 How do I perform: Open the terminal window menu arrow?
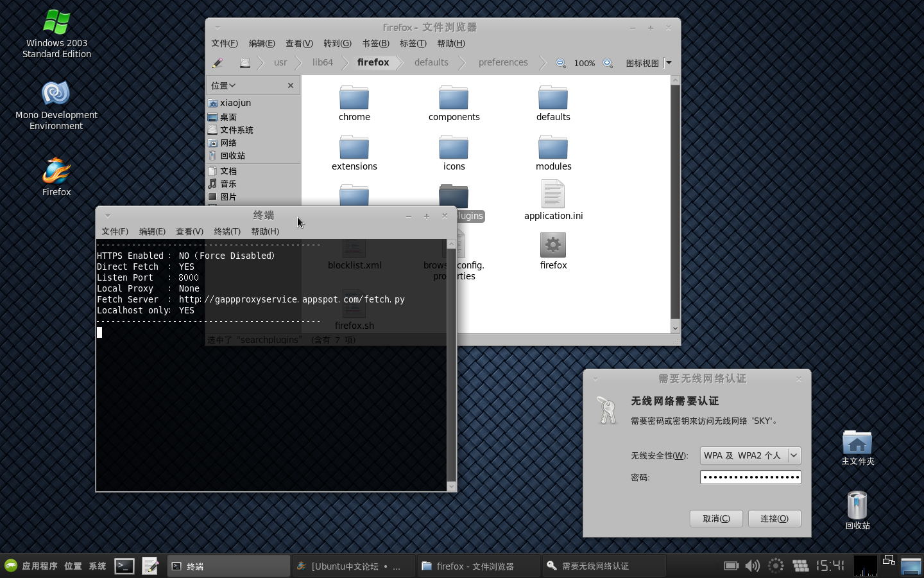(x=108, y=215)
